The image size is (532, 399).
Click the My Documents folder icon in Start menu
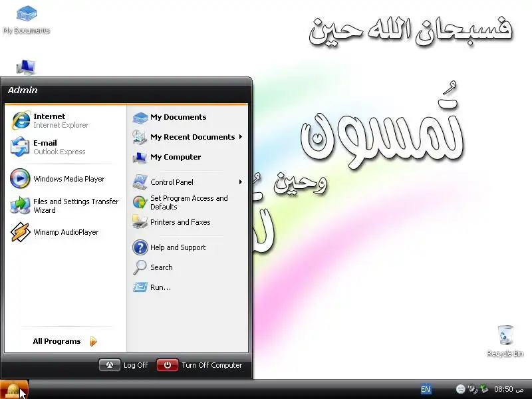[x=140, y=118]
